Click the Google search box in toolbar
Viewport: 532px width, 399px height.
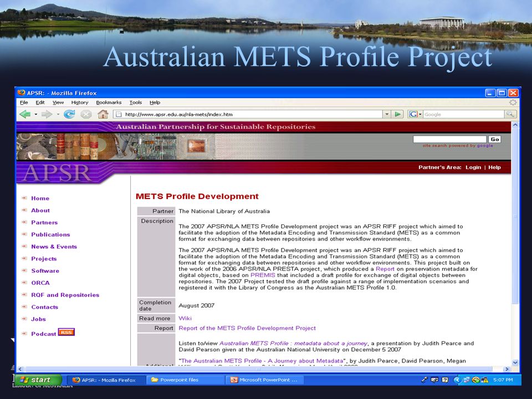coord(463,114)
